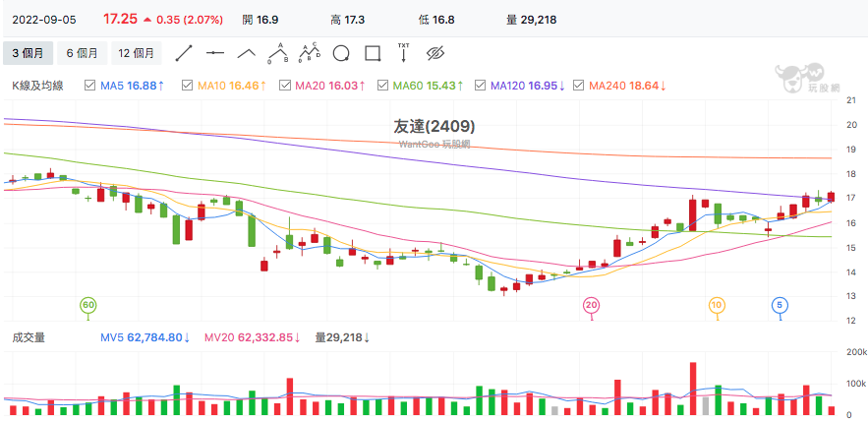
Task: Uncheck the MA10 moving average checkbox
Action: coord(187,86)
